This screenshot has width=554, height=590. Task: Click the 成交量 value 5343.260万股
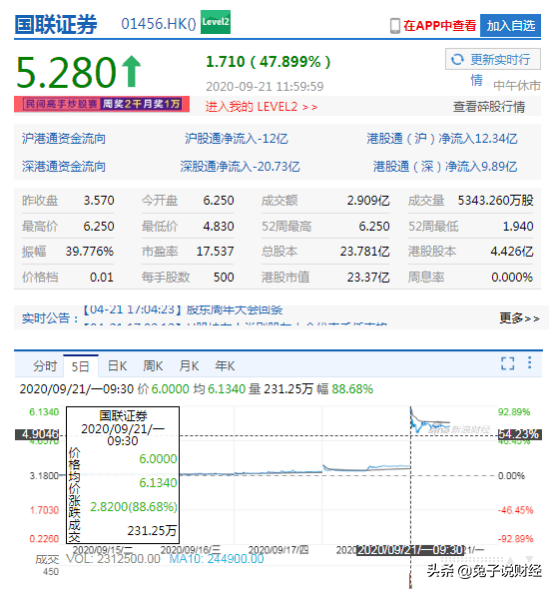[x=495, y=201]
